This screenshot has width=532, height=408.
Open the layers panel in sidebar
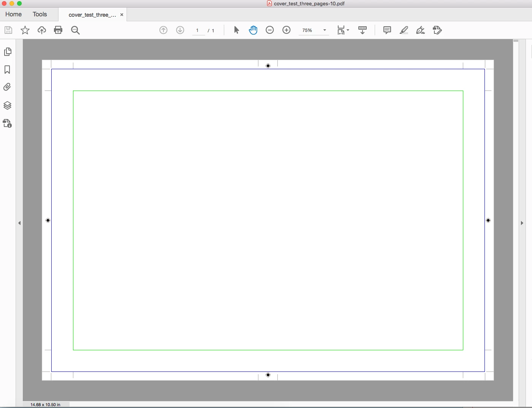pyautogui.click(x=7, y=105)
